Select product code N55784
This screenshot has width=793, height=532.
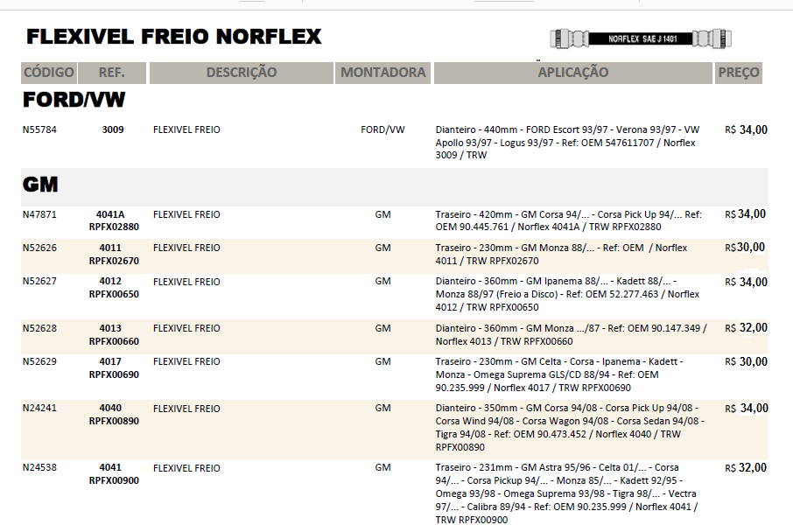[x=39, y=130]
